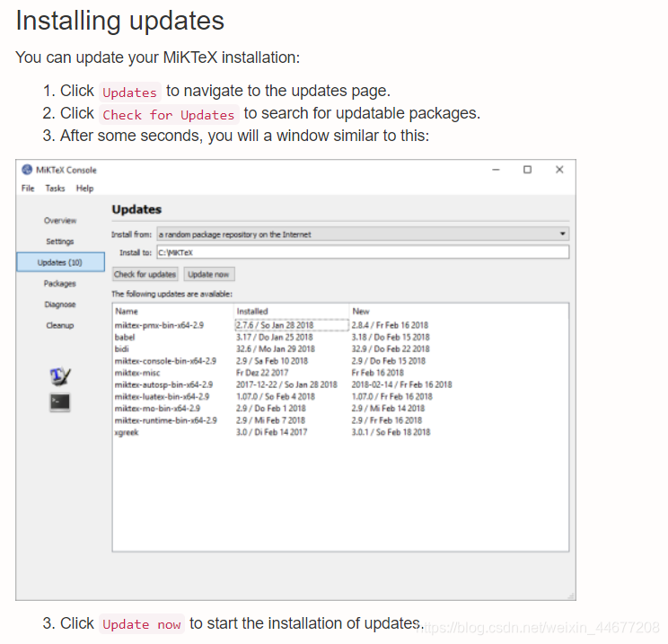The height and width of the screenshot is (644, 668).
Task: Maximize the MiKTeX Console window
Action: click(x=527, y=170)
